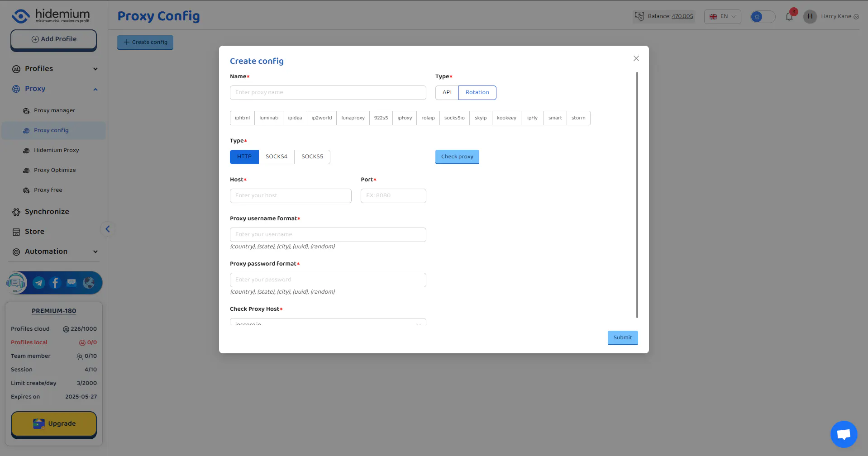Open the Check Proxy Host dropdown
Image resolution: width=868 pixels, height=456 pixels.
328,322
